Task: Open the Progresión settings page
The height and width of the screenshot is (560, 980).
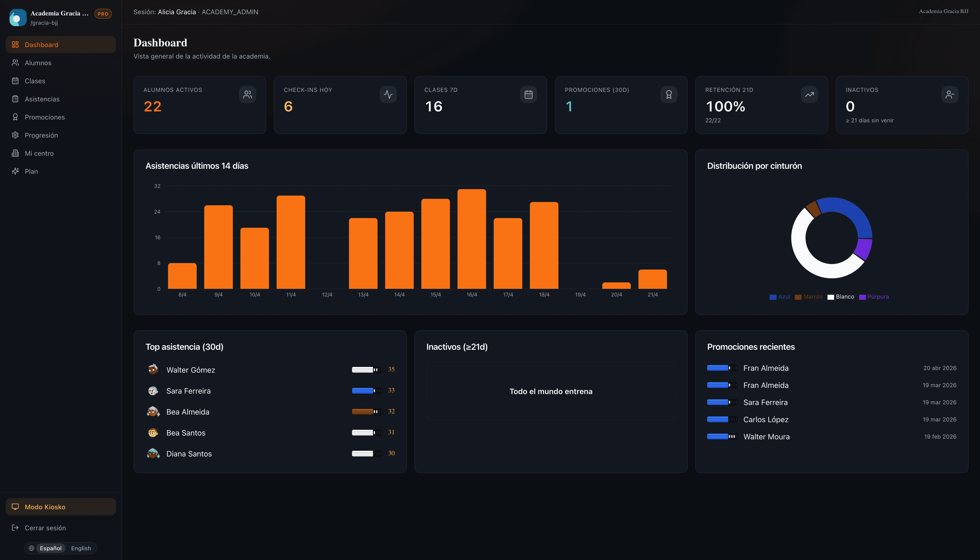Action: click(61, 135)
